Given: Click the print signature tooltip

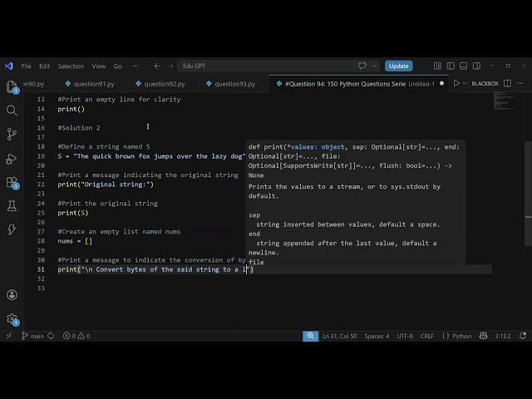Looking at the screenshot, I should (355, 202).
